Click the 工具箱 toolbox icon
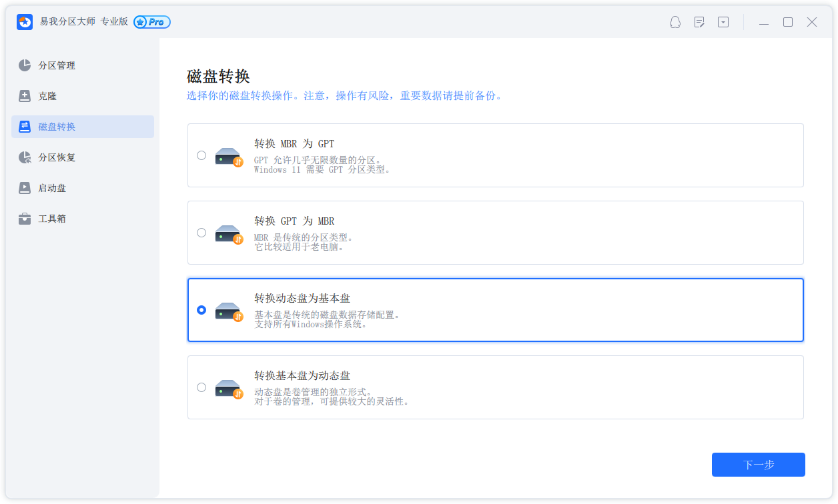 [25, 219]
